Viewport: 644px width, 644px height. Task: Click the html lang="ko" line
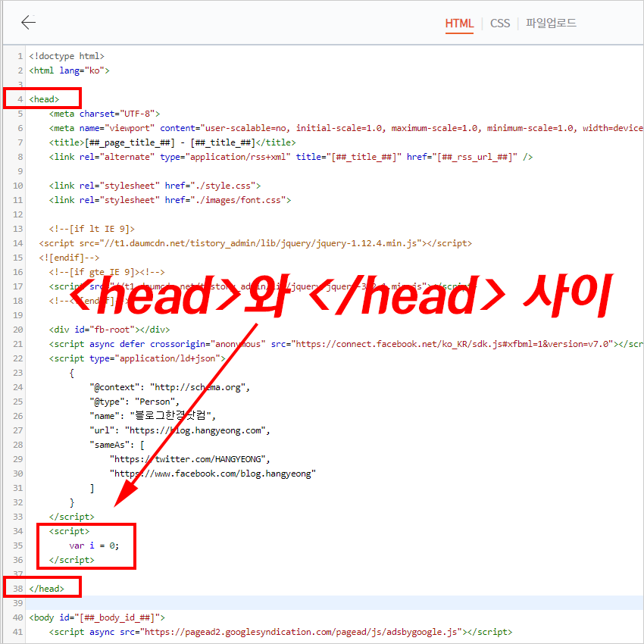pos(69,70)
